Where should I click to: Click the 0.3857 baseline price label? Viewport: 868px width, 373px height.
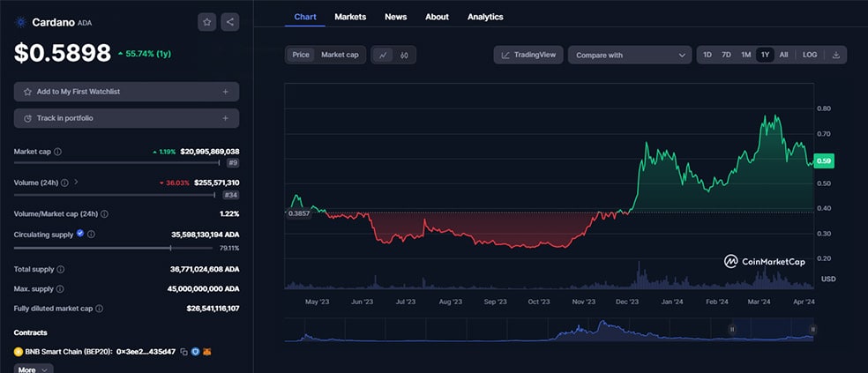[299, 213]
